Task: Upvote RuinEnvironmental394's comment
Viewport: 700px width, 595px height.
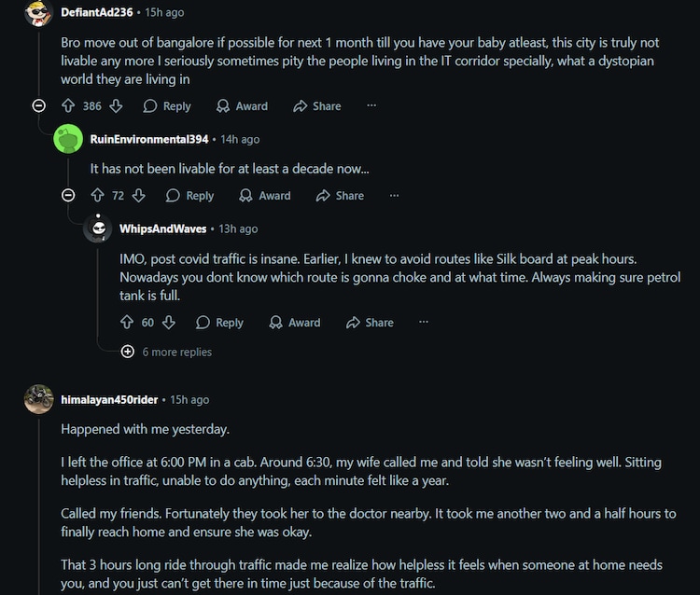Action: tap(98, 196)
